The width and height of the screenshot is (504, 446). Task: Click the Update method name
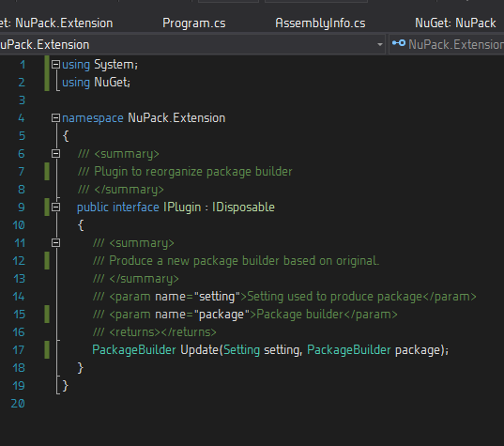pos(199,350)
